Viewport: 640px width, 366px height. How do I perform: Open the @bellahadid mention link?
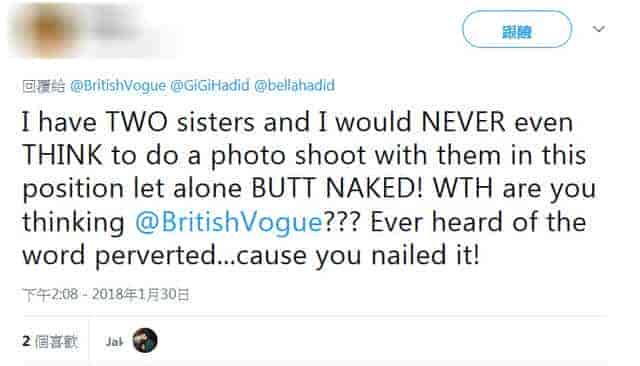[294, 86]
